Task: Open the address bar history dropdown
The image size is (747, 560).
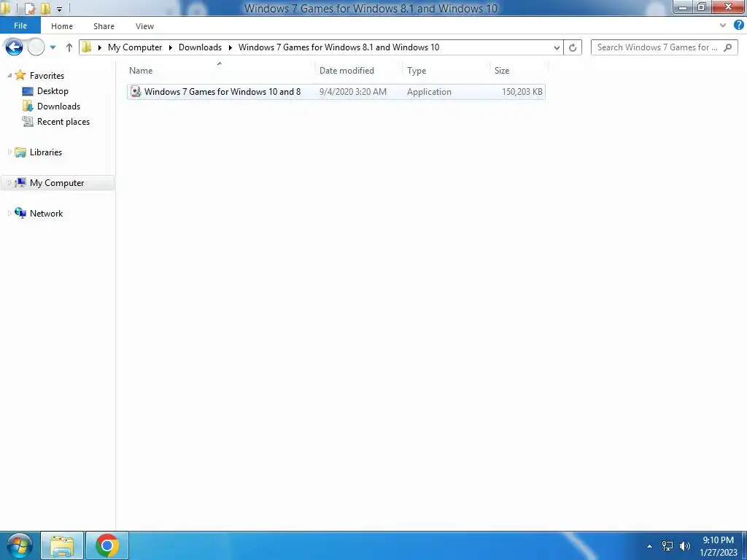Action: 557,47
